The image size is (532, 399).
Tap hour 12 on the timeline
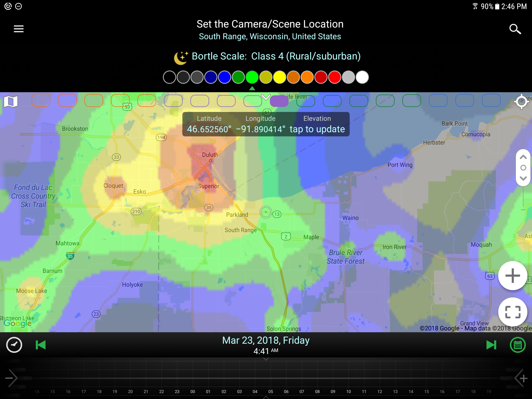[380, 391]
